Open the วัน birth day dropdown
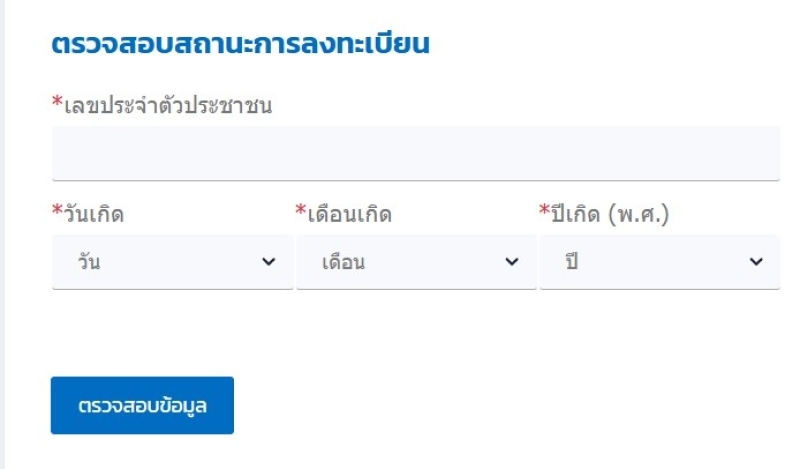The width and height of the screenshot is (800, 469). [172, 262]
